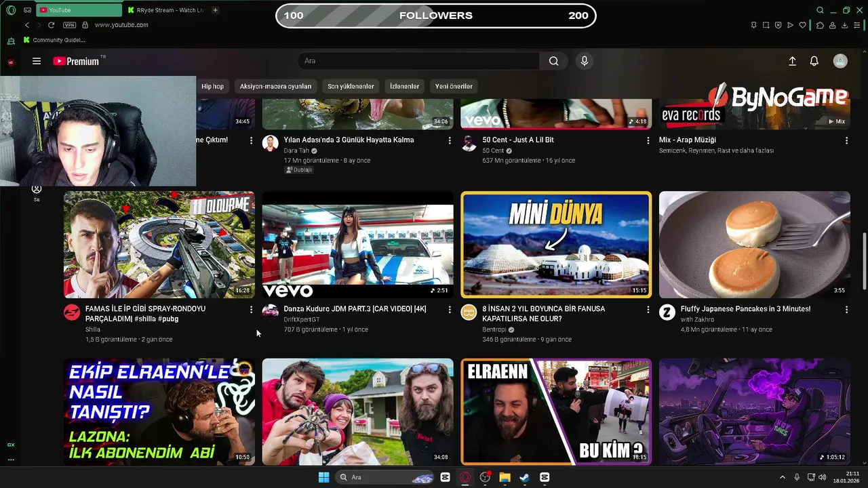Select the Son yüklenenler chip
Viewport: 868px width, 488px height.
351,86
